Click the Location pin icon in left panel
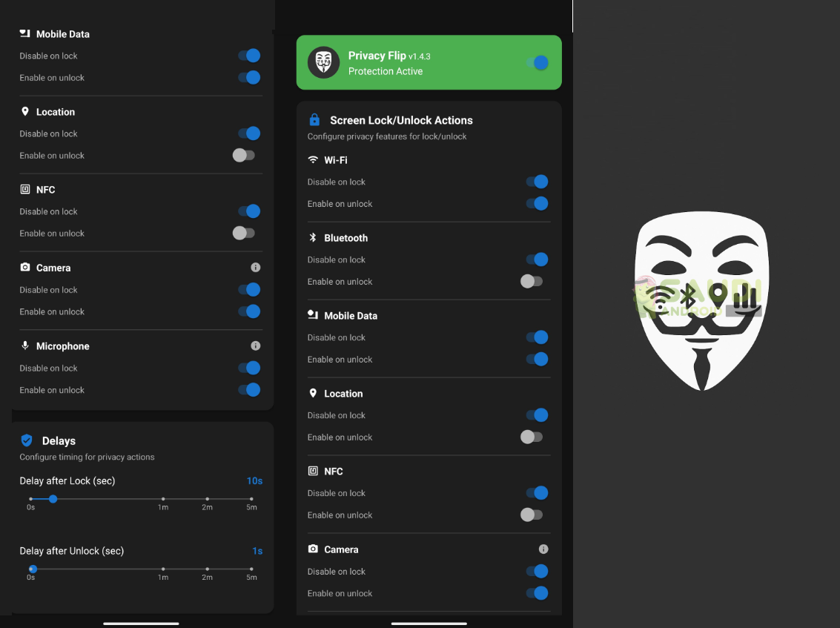Image resolution: width=840 pixels, height=628 pixels. pyautogui.click(x=24, y=111)
